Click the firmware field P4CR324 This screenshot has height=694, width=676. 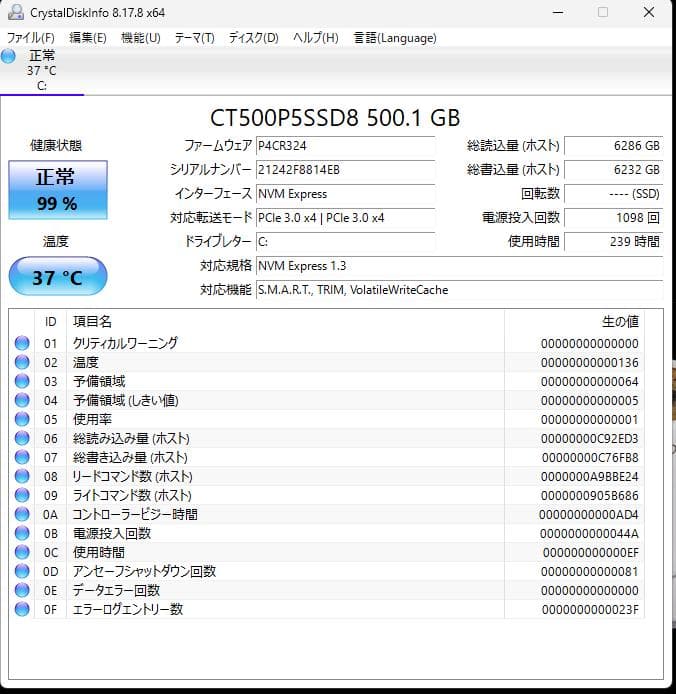[345, 146]
